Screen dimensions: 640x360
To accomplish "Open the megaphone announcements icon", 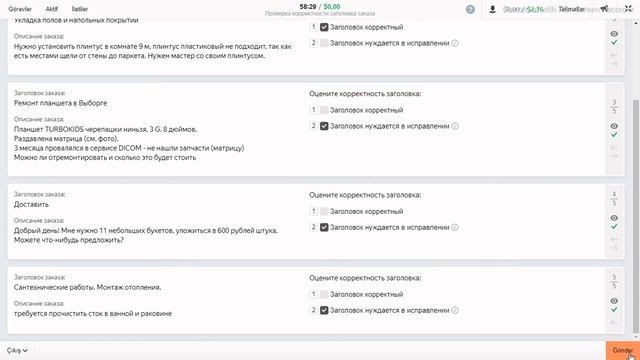I will (x=604, y=9).
